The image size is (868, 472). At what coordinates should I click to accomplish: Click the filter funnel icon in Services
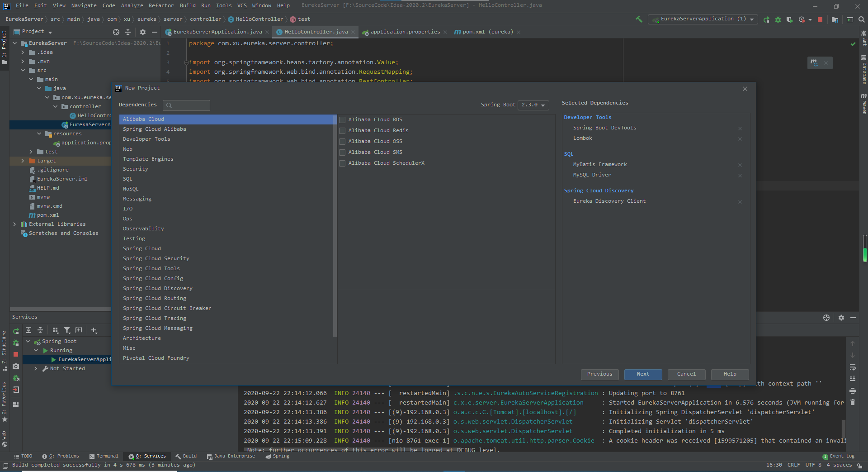point(67,330)
